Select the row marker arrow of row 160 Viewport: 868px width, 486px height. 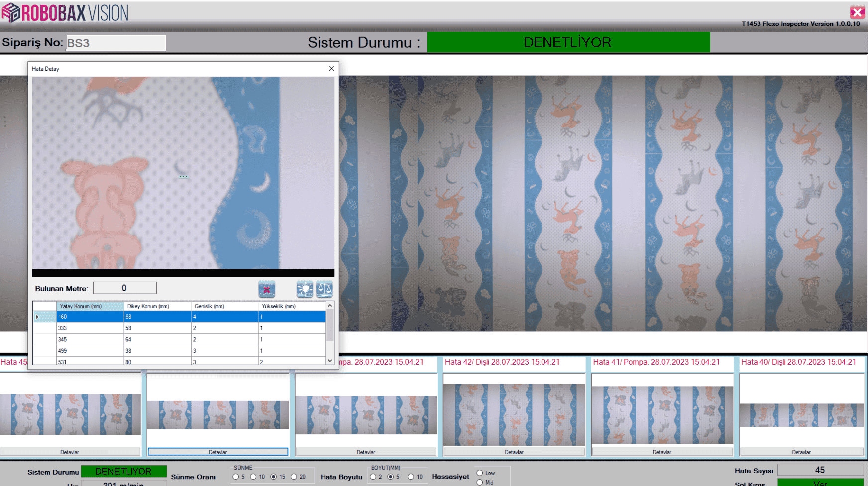click(37, 317)
